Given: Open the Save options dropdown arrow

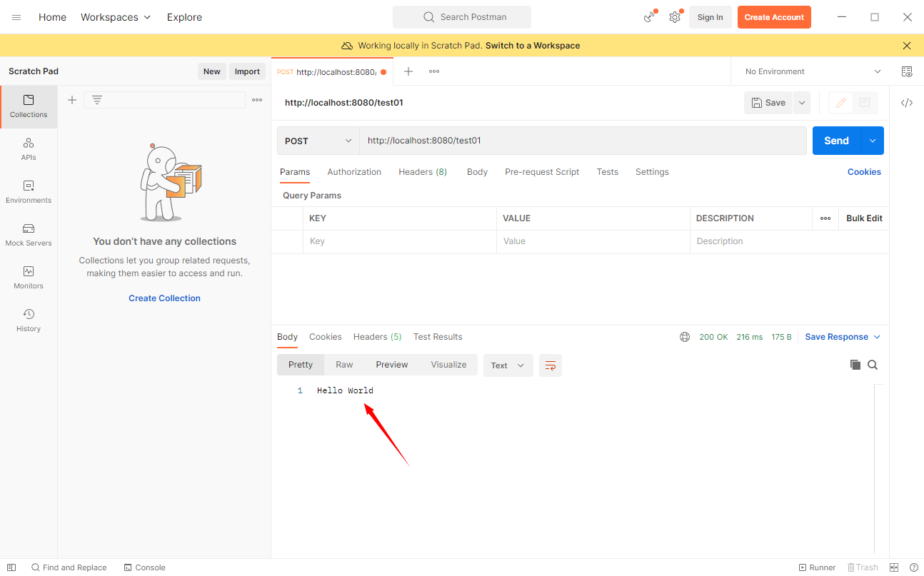Looking at the screenshot, I should coord(802,103).
